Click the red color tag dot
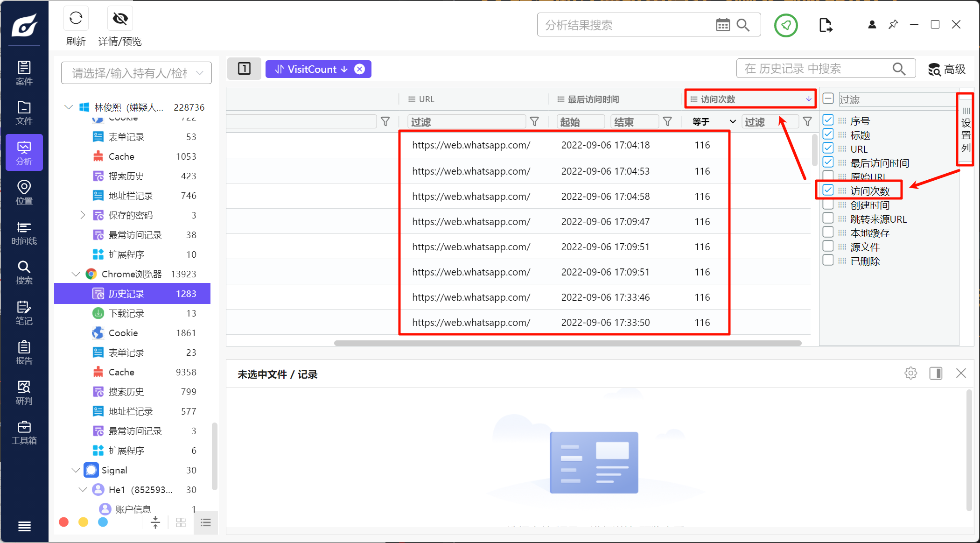The width and height of the screenshot is (980, 543). point(64,522)
